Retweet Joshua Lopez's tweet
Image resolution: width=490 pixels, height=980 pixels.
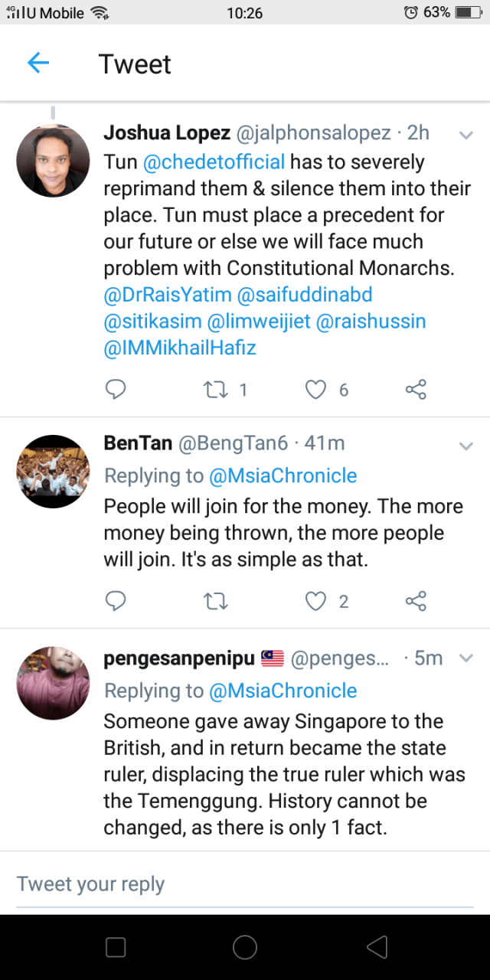point(215,390)
